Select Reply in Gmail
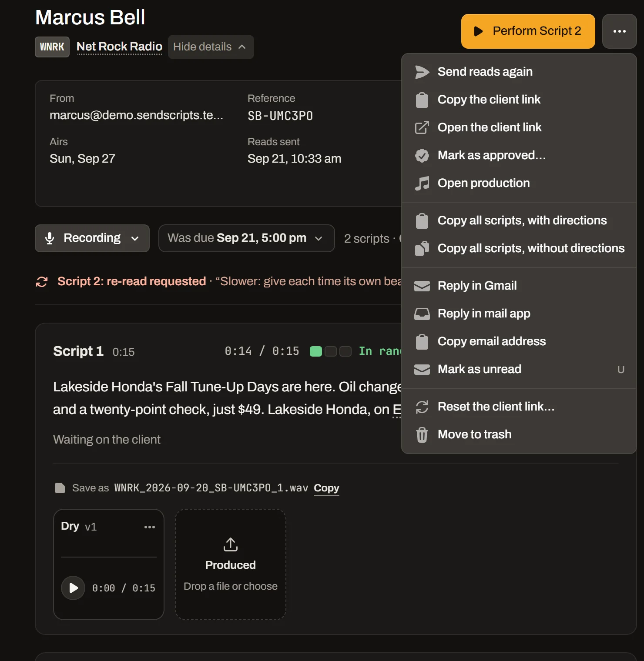Screen dimensions: 644x661 tap(519, 286)
